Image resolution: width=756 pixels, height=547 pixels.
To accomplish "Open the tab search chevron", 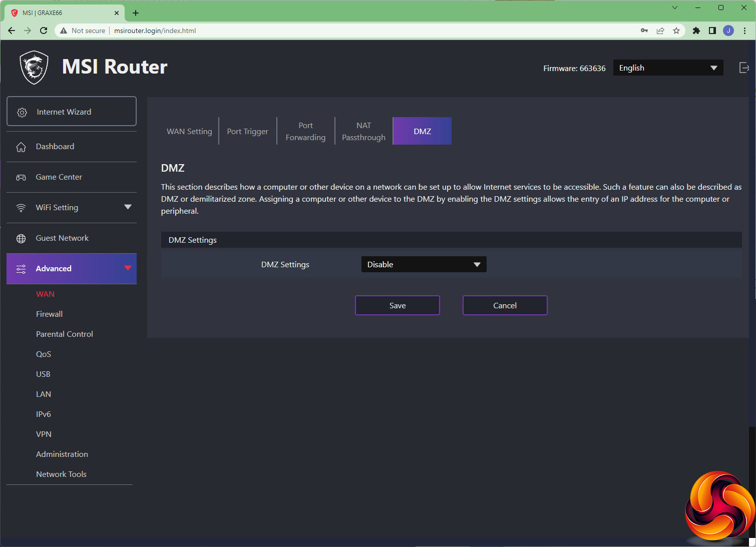I will (x=674, y=8).
